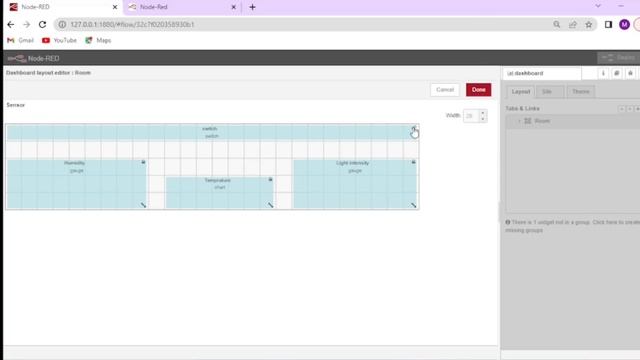The width and height of the screenshot is (640, 360).
Task: Toggle the lock icon on Temperature chart widget
Action: (270, 180)
